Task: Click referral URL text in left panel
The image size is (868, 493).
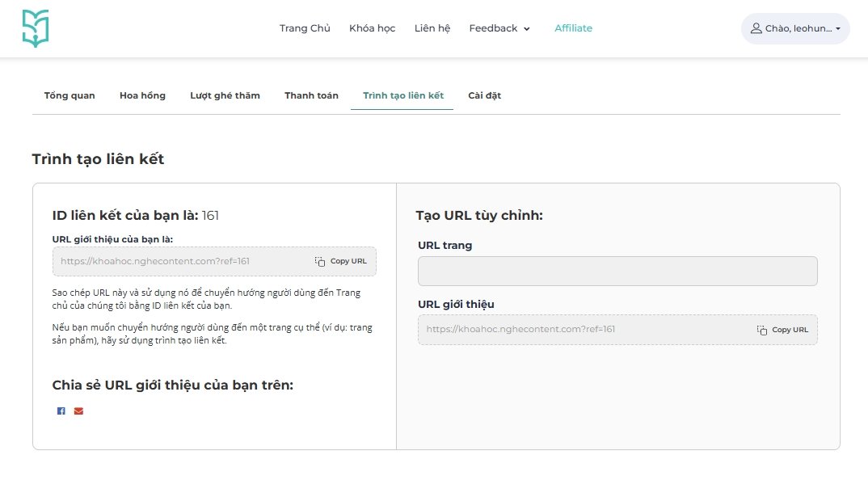Action: pyautogui.click(x=155, y=262)
